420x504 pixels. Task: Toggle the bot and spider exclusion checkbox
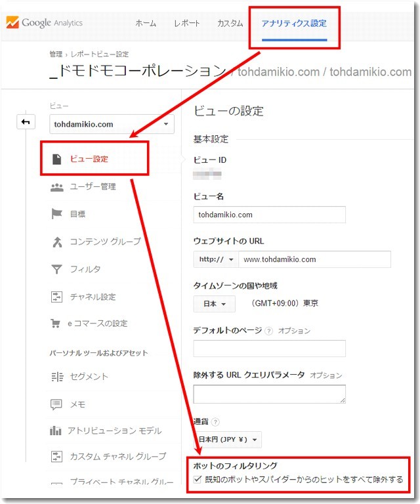198,480
